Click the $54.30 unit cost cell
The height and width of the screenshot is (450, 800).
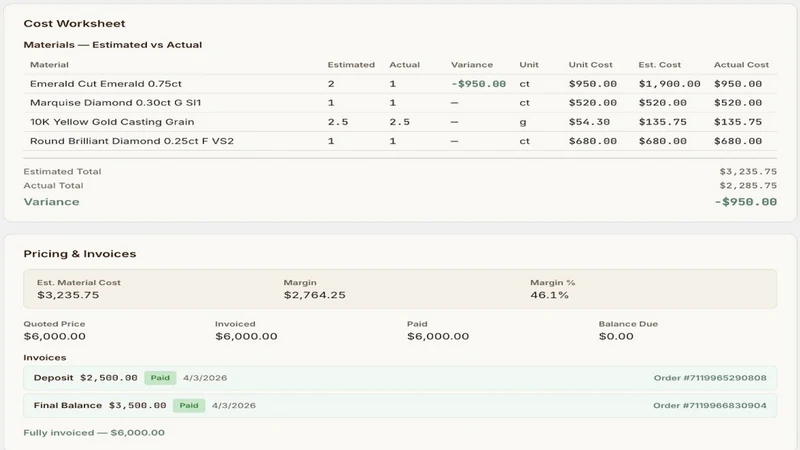click(589, 122)
